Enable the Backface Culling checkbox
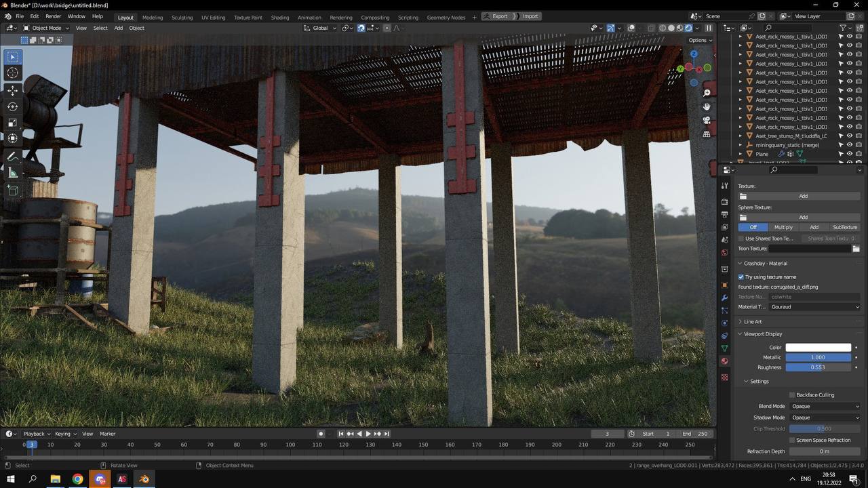The height and width of the screenshot is (488, 868). [791, 394]
